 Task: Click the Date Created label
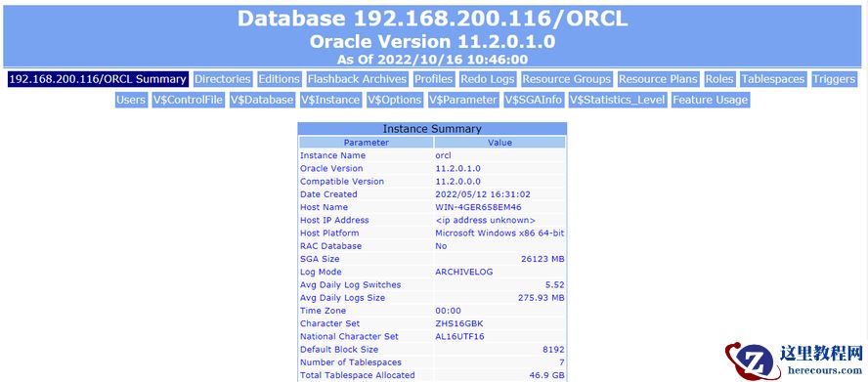click(x=328, y=194)
